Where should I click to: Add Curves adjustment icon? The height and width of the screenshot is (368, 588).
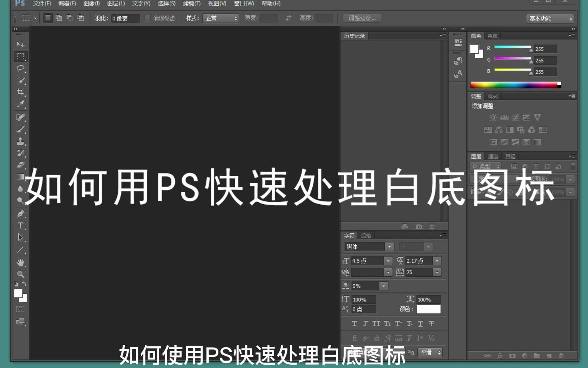coord(515,118)
